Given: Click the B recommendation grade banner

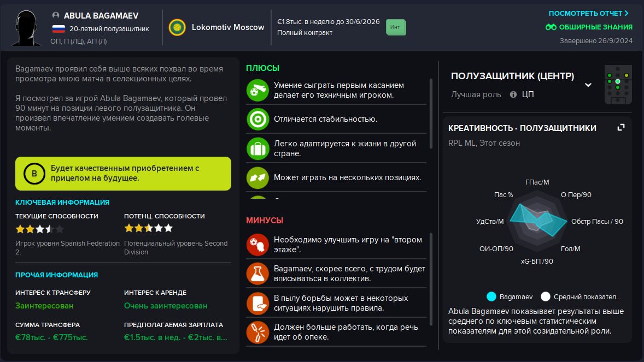Looking at the screenshot, I should (123, 174).
